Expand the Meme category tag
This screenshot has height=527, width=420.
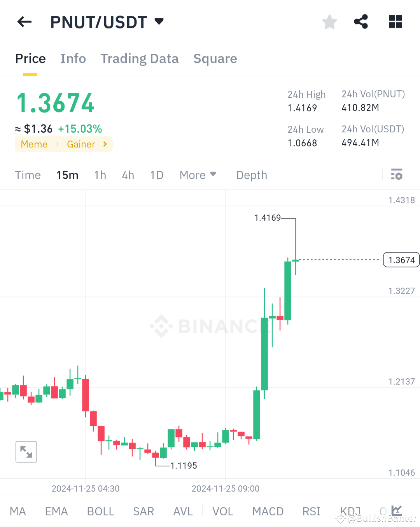(34, 144)
